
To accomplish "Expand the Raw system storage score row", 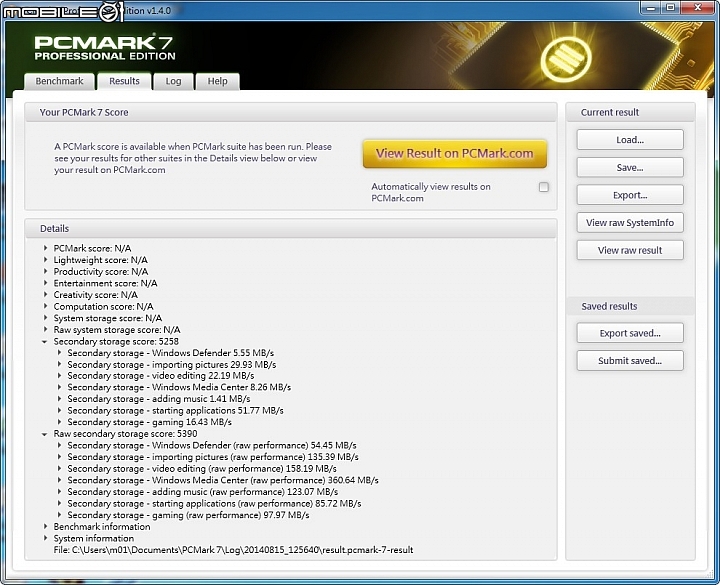I will point(45,329).
